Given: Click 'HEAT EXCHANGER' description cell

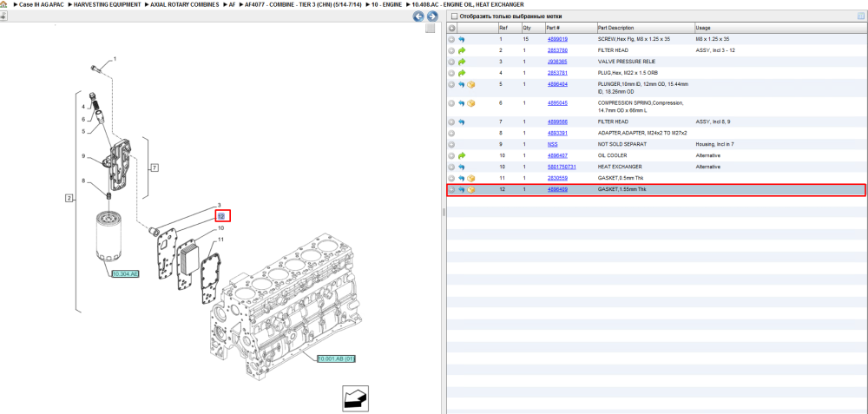Looking at the screenshot, I should point(620,167).
